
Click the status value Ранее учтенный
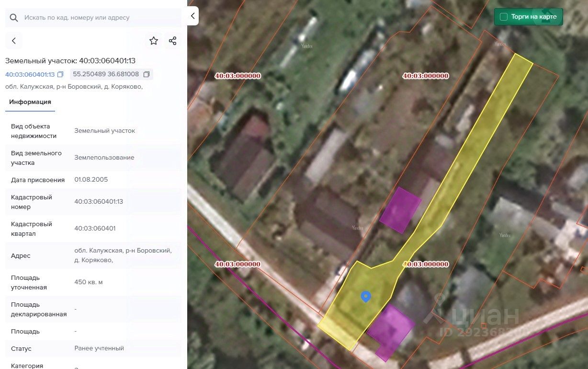pos(99,348)
